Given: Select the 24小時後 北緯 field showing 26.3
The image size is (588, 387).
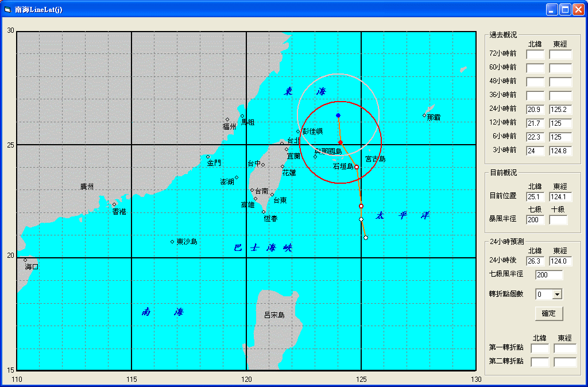Looking at the screenshot, I should coord(535,261).
